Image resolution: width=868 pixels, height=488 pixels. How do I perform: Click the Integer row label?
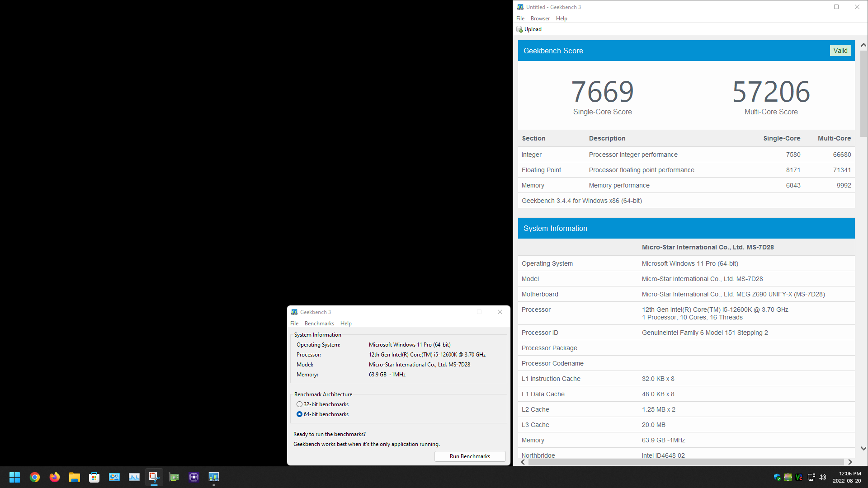(532, 155)
